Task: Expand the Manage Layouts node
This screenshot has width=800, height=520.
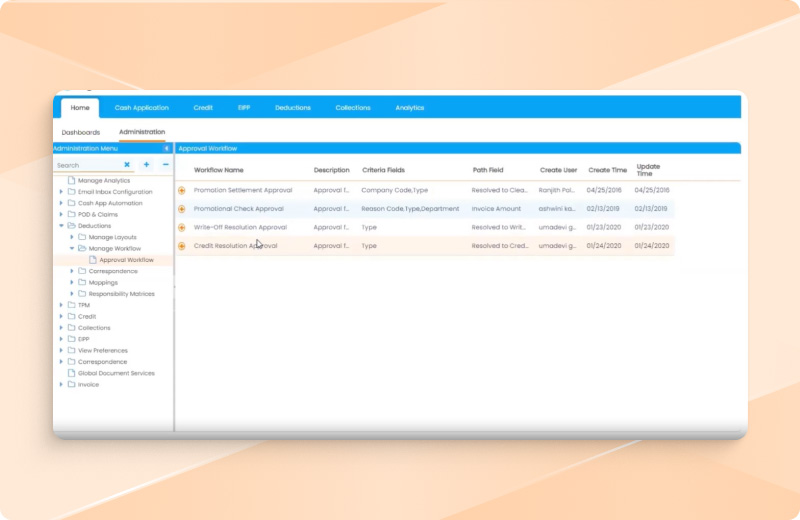Action: click(72, 237)
